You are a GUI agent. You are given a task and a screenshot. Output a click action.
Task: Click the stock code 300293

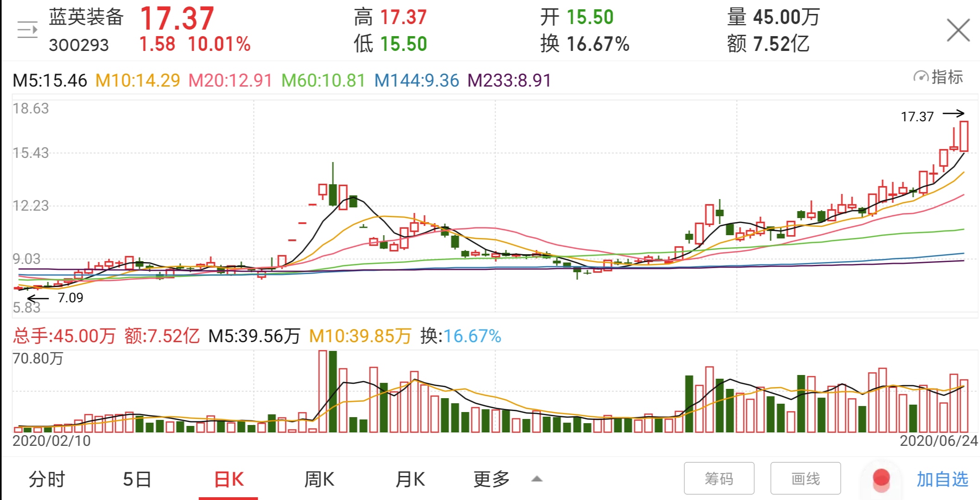pos(79,46)
